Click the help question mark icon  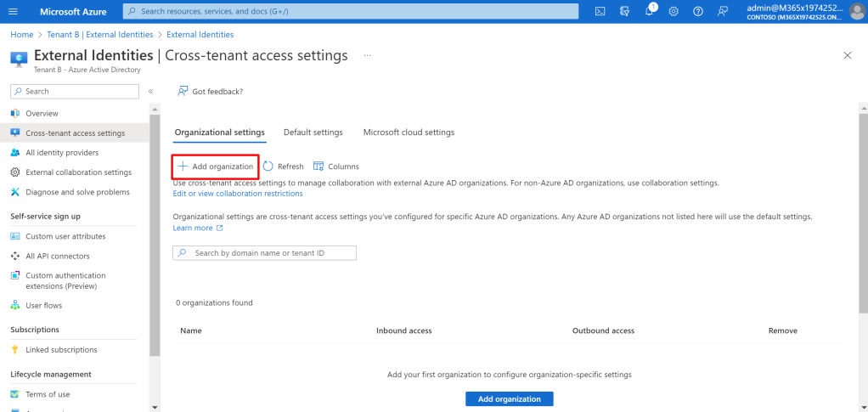coord(698,11)
